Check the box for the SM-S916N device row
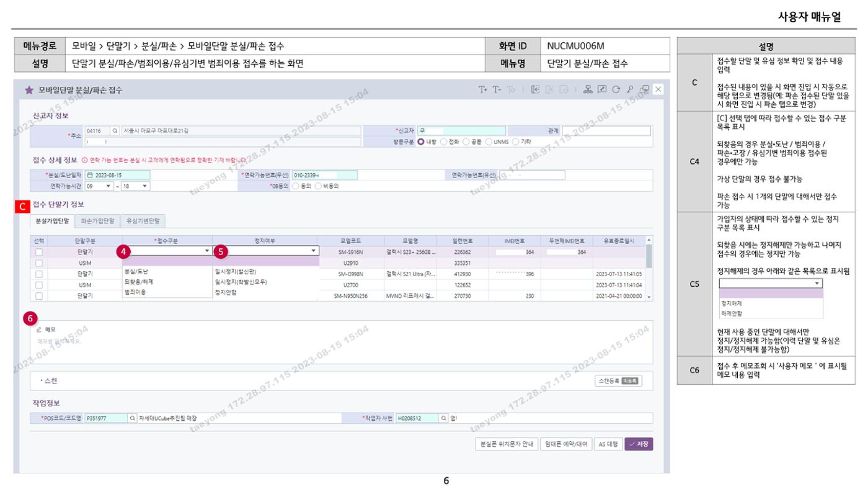The image size is (868, 489). [39, 252]
